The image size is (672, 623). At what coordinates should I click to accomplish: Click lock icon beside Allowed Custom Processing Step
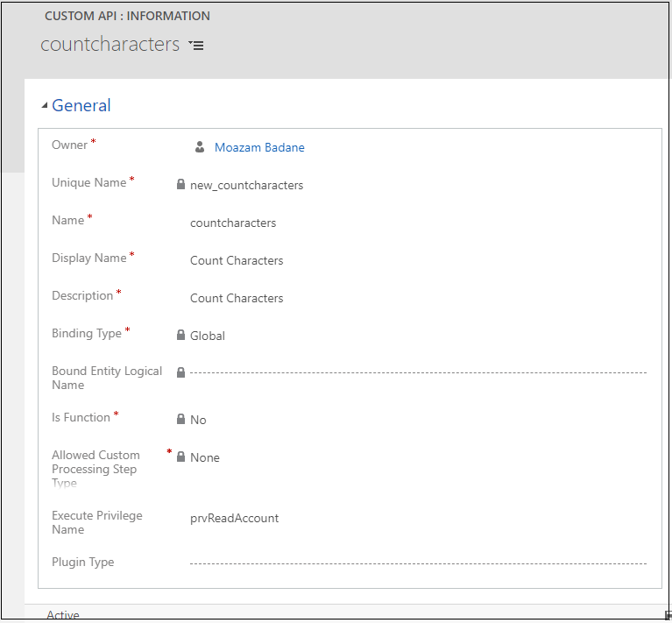[180, 457]
